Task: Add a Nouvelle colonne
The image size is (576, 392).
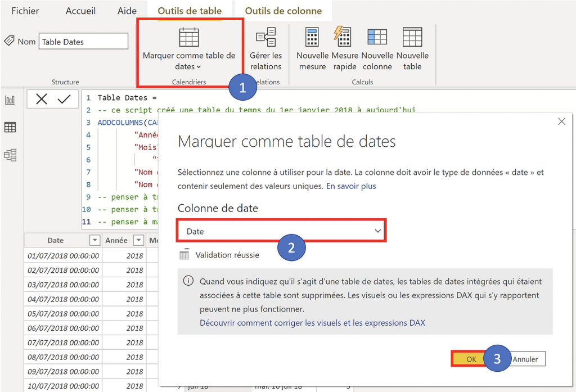Action: point(377,49)
